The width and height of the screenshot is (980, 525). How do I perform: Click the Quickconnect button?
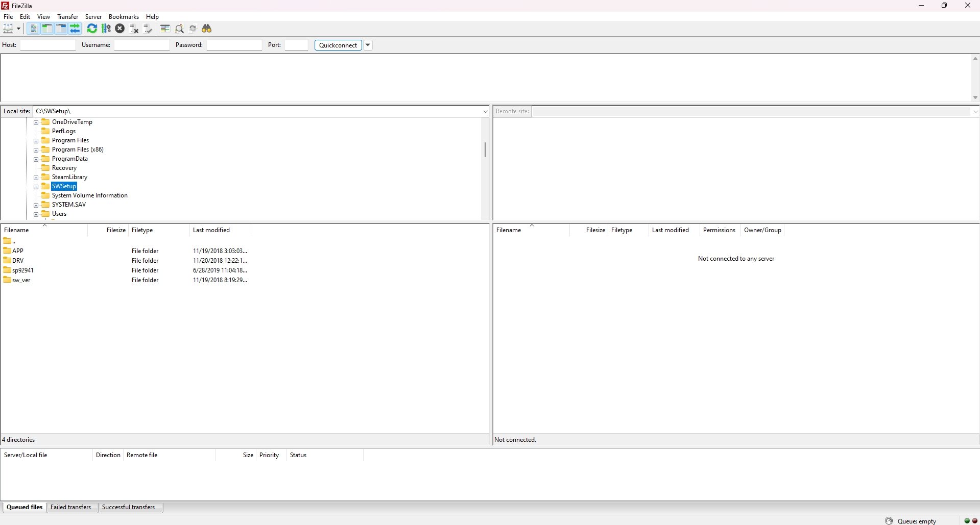pyautogui.click(x=338, y=45)
